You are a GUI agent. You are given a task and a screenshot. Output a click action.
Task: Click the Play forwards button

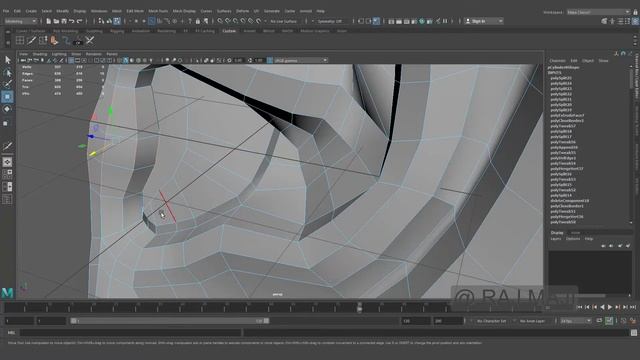[610, 307]
